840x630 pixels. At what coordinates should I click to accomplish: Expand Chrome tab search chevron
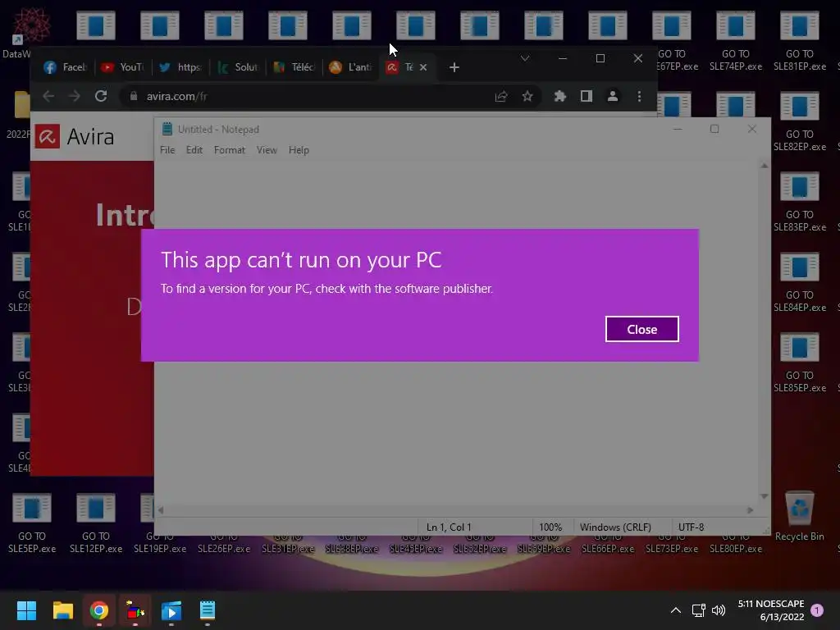(x=525, y=58)
